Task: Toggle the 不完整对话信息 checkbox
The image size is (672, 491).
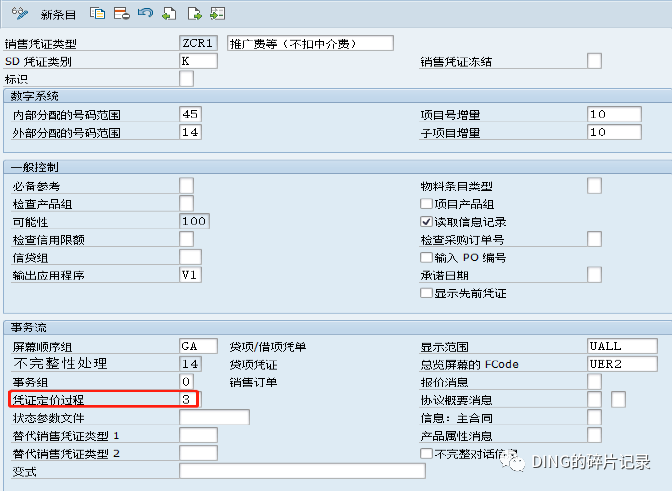Action: [x=426, y=453]
